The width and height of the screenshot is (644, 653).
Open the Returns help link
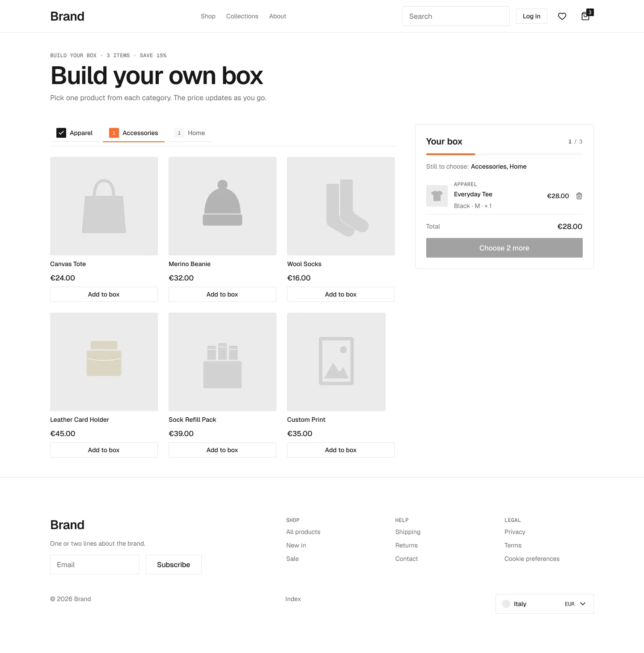[407, 545]
